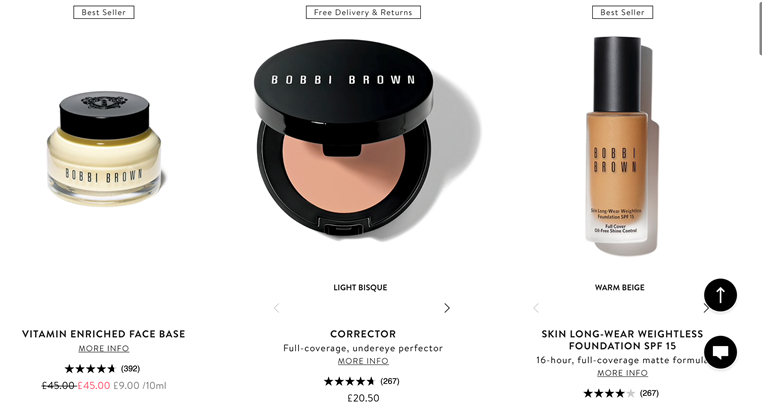Click the foundation four-star rating
This screenshot has width=762, height=404.
(609, 393)
